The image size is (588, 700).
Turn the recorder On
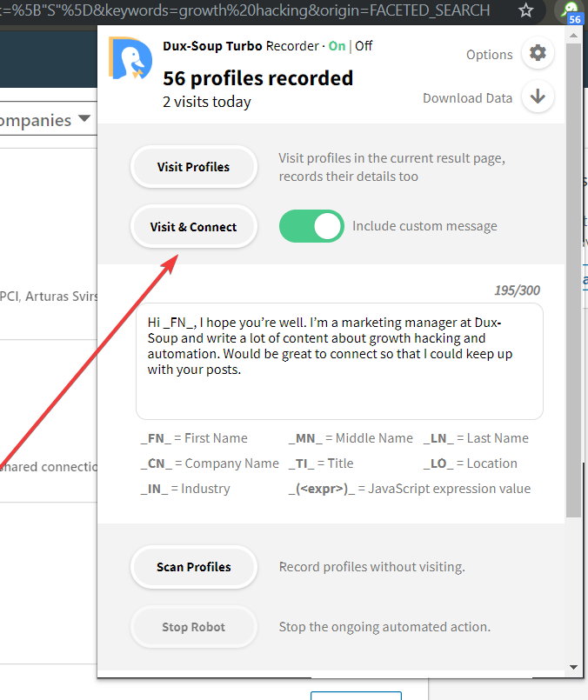coord(337,46)
